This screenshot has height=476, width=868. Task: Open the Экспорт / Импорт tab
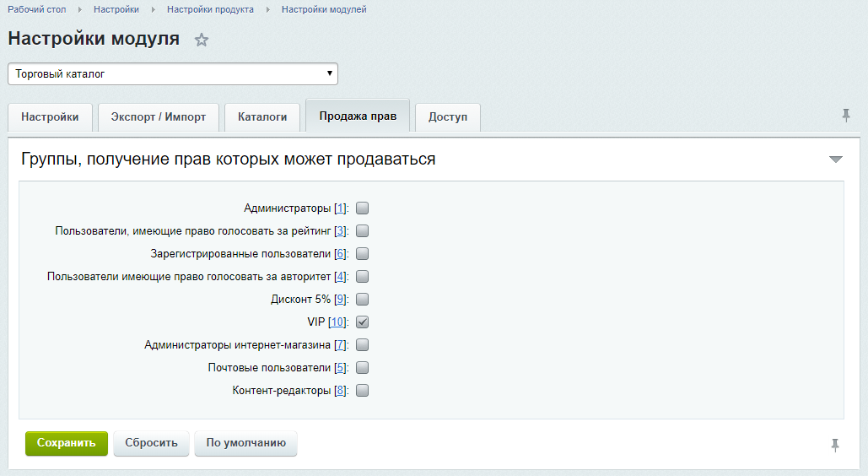coord(159,117)
